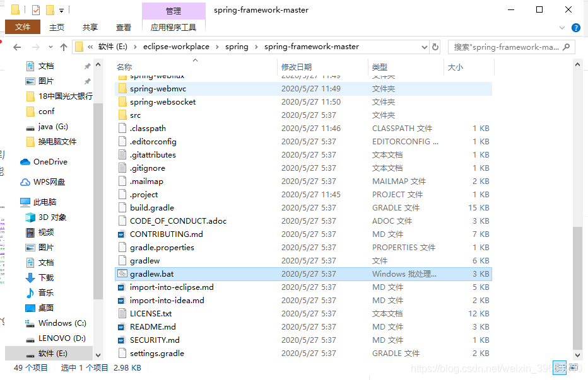
Task: Click spring in the address path
Action: (237, 47)
